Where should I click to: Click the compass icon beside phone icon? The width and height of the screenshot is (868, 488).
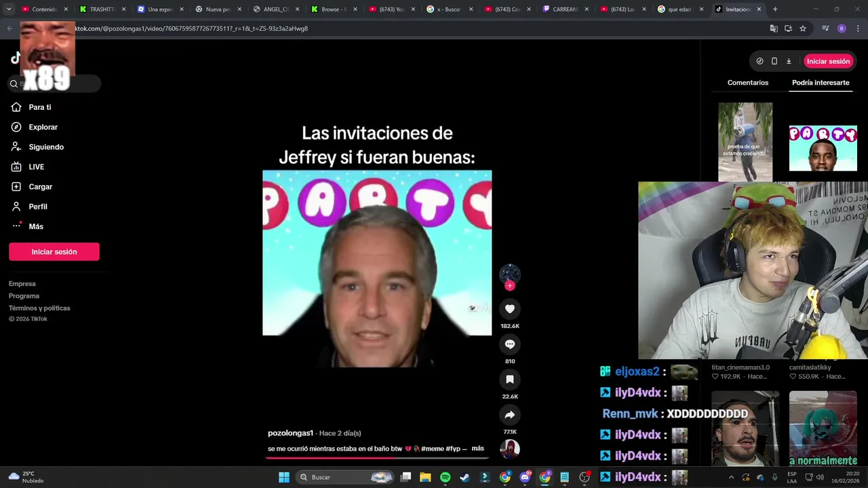759,61
